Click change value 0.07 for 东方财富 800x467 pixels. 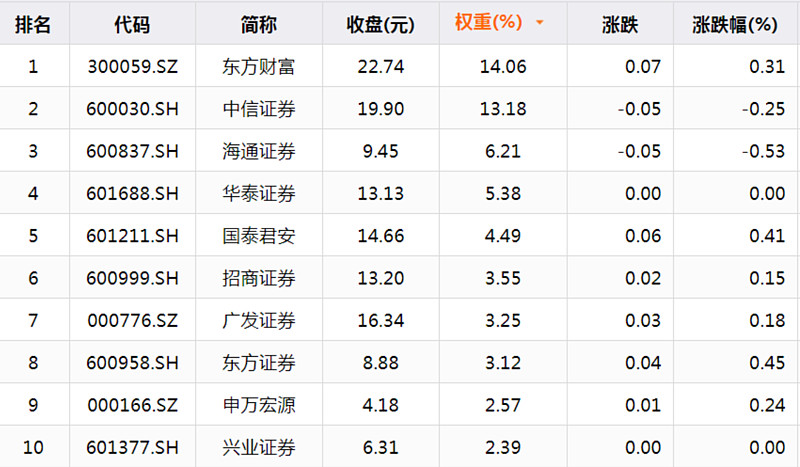coord(643,67)
